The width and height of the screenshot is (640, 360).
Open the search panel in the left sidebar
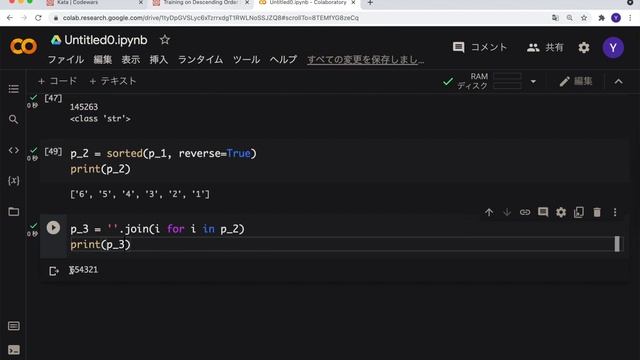click(13, 119)
